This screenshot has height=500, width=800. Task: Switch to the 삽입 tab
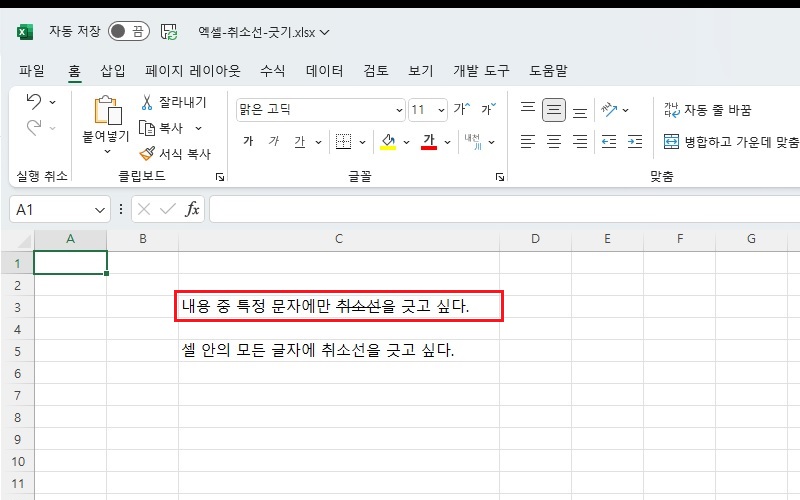click(x=113, y=70)
